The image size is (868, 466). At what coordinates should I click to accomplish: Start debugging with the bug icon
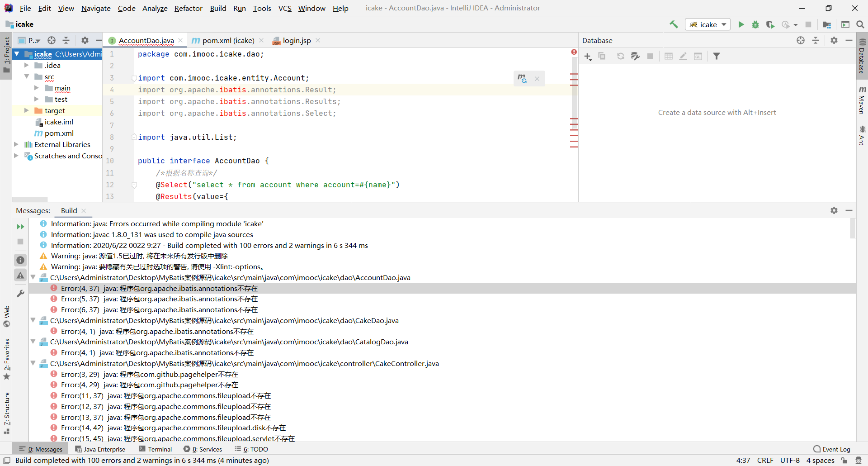tap(755, 24)
